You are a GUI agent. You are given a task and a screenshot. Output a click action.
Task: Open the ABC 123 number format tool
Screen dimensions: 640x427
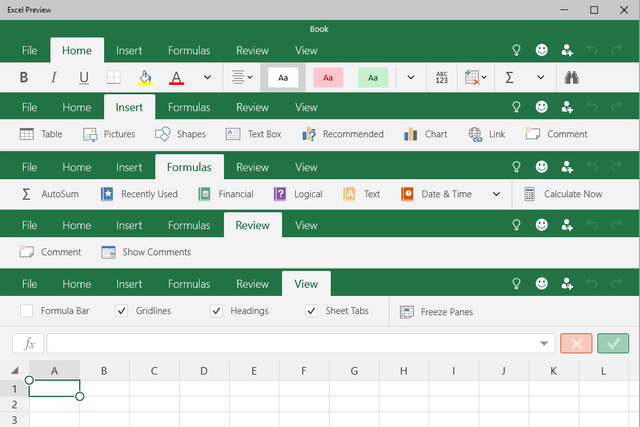click(x=442, y=77)
